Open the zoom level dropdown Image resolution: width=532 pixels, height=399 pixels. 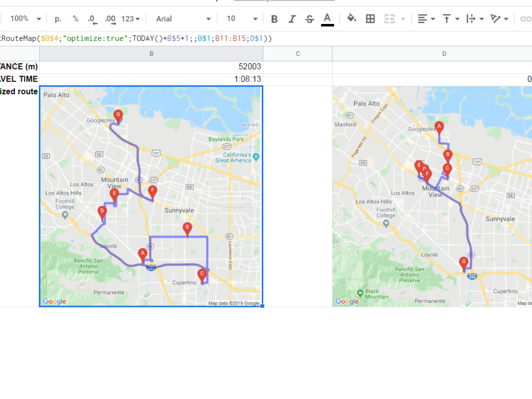pos(21,19)
